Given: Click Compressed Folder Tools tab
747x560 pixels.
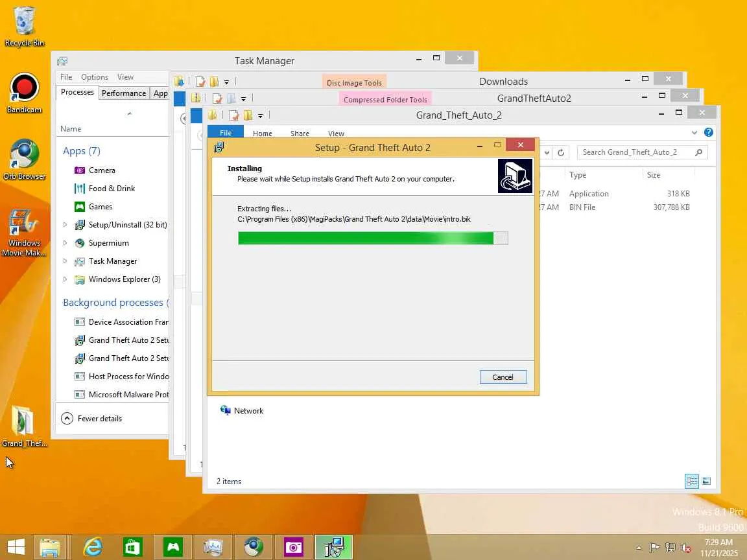Looking at the screenshot, I should [385, 99].
